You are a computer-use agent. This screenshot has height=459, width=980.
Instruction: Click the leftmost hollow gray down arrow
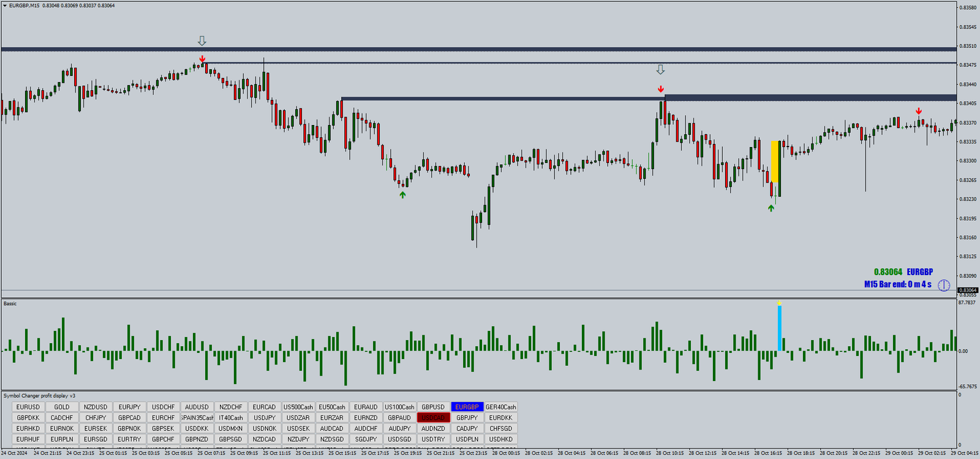(202, 41)
